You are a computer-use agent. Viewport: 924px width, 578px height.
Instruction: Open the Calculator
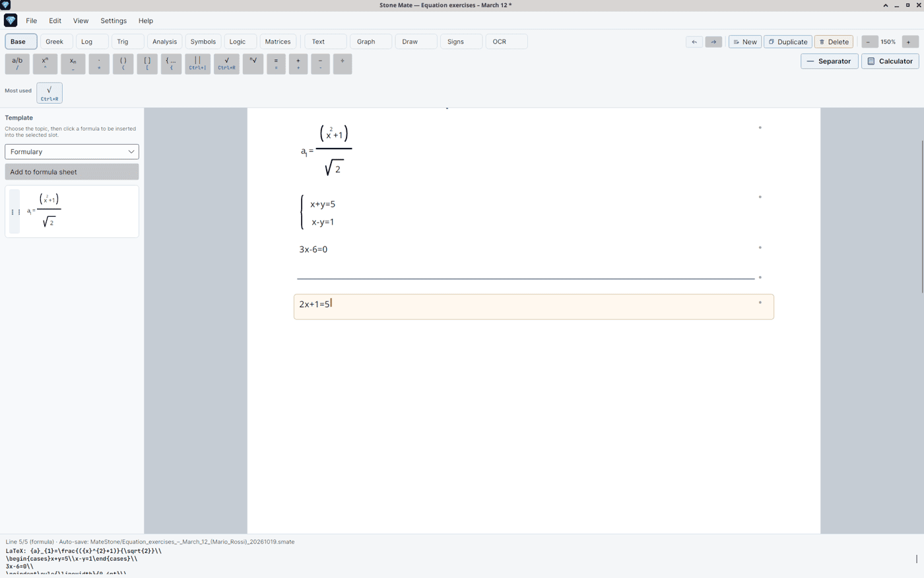point(890,61)
